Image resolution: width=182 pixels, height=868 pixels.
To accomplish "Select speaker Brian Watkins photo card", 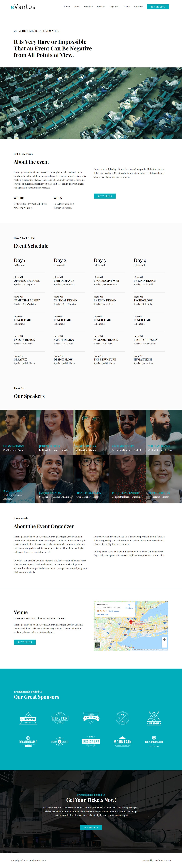I will [18, 432].
